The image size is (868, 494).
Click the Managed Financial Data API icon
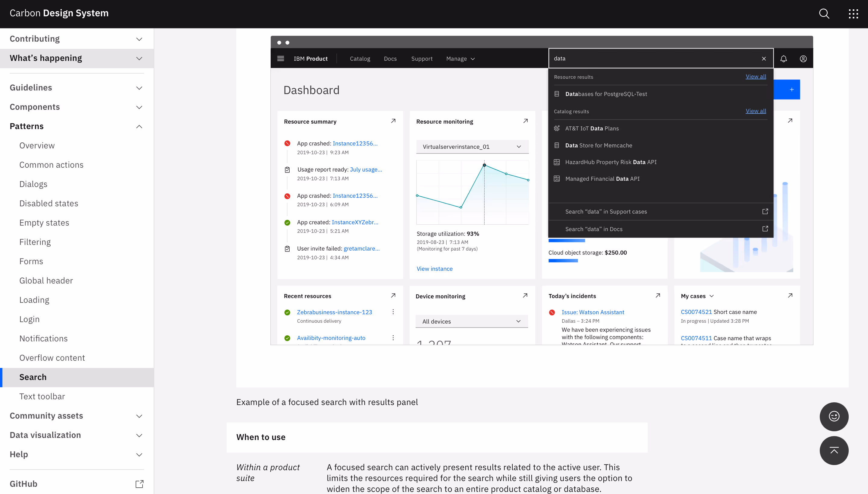(557, 179)
